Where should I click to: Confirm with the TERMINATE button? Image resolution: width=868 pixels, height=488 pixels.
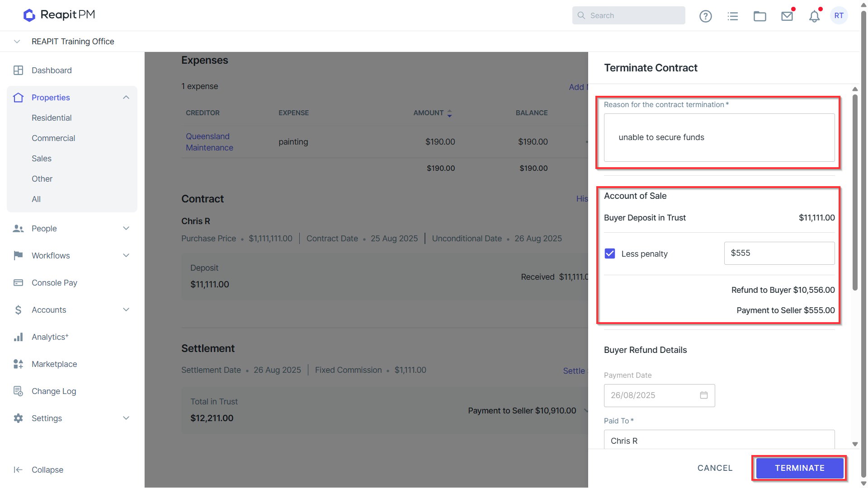tap(799, 468)
